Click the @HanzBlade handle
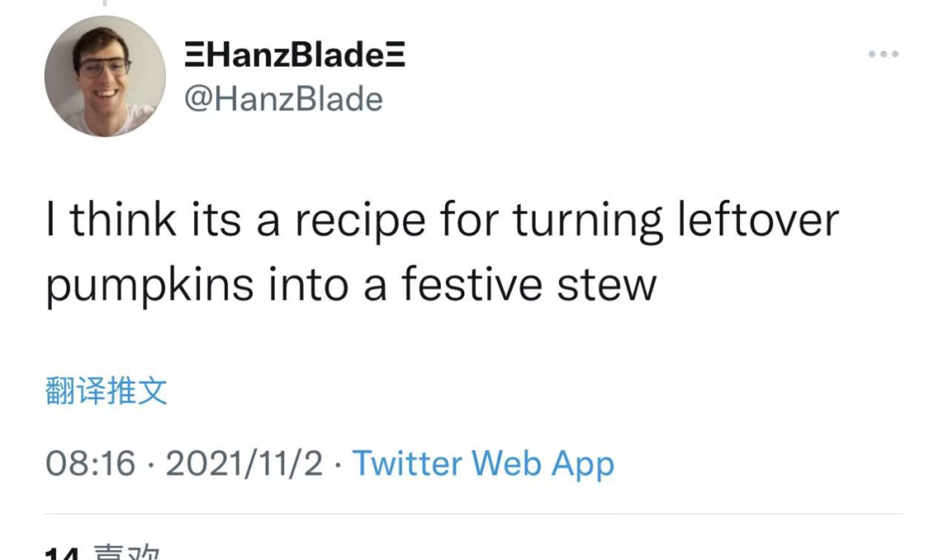This screenshot has height=560, width=948. click(284, 99)
